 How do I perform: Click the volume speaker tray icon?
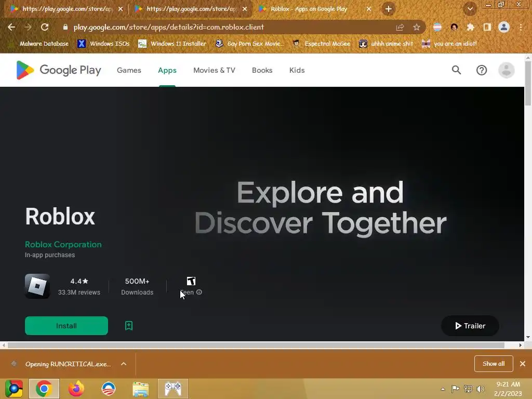pyautogui.click(x=481, y=389)
